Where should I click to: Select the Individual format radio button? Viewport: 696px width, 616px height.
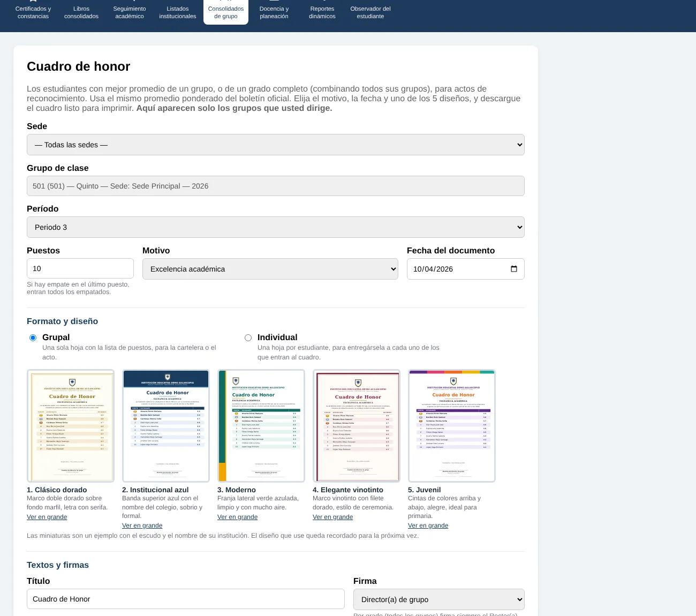(x=248, y=337)
